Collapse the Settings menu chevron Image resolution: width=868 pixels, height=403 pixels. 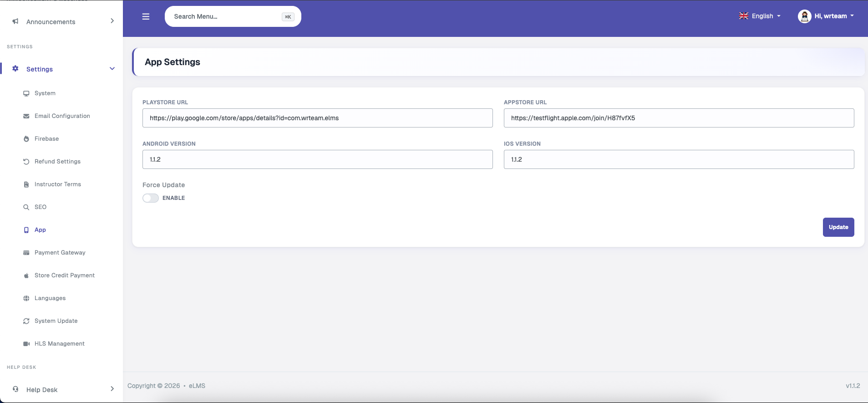pos(112,69)
